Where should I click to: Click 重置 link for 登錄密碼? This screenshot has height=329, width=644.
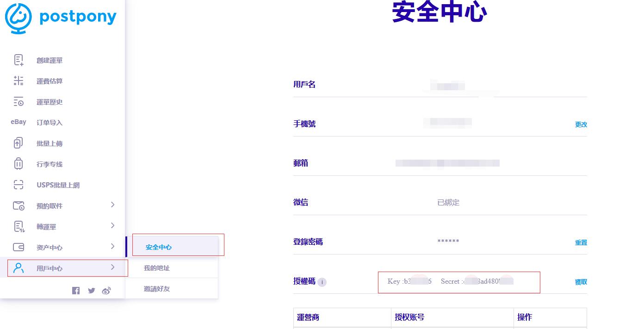click(x=581, y=242)
